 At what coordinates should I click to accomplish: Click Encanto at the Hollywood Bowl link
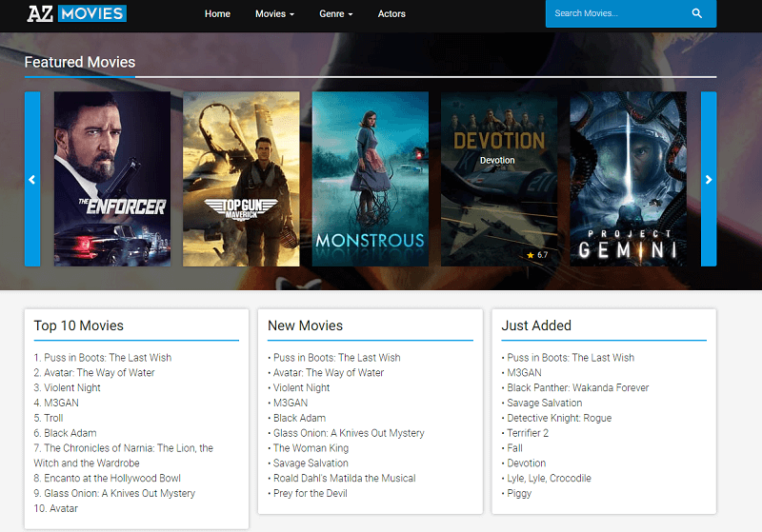coord(111,479)
